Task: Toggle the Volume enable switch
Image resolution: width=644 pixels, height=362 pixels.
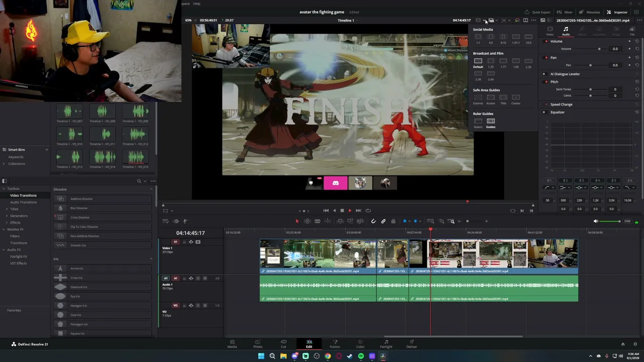Action: pos(546,41)
